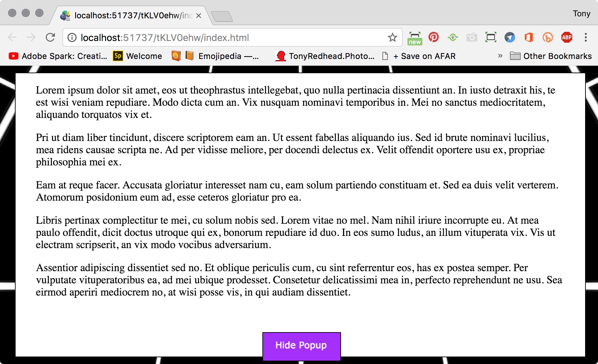Open the green 'new' extension icon

415,38
